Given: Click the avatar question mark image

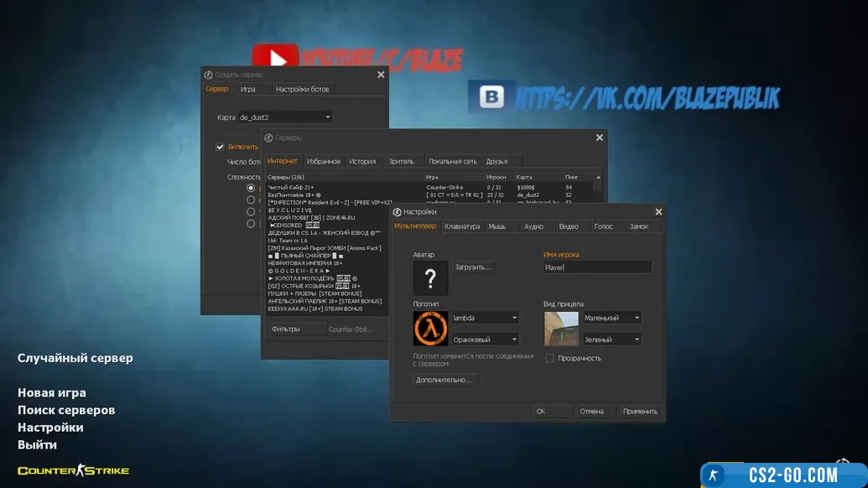Looking at the screenshot, I should 430,278.
